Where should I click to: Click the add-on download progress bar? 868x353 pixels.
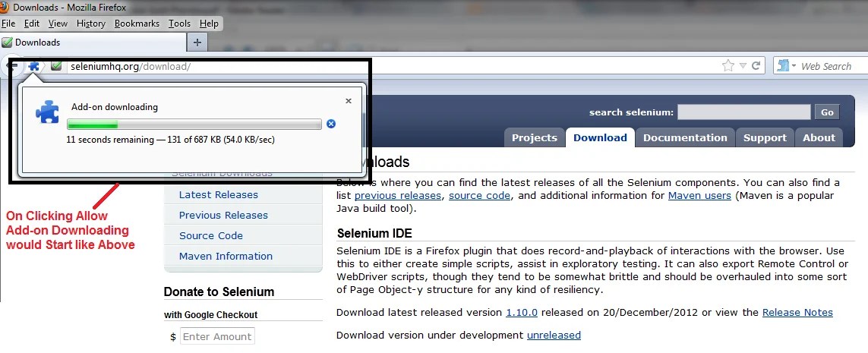tap(194, 124)
